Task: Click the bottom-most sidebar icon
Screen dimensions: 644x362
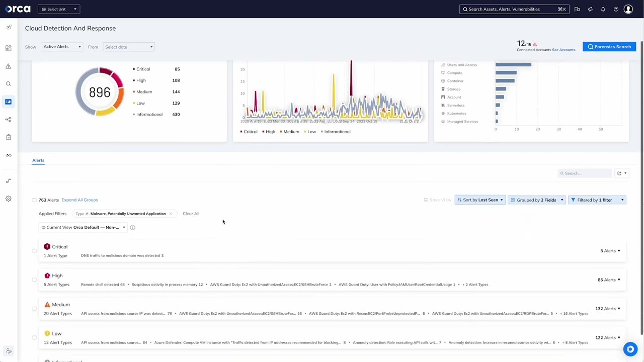Action: tap(9, 351)
